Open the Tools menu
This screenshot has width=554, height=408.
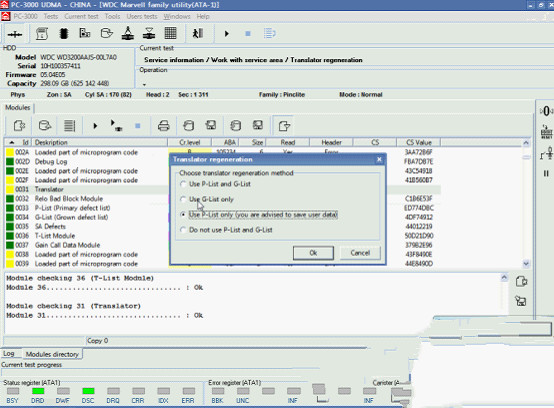(112, 16)
